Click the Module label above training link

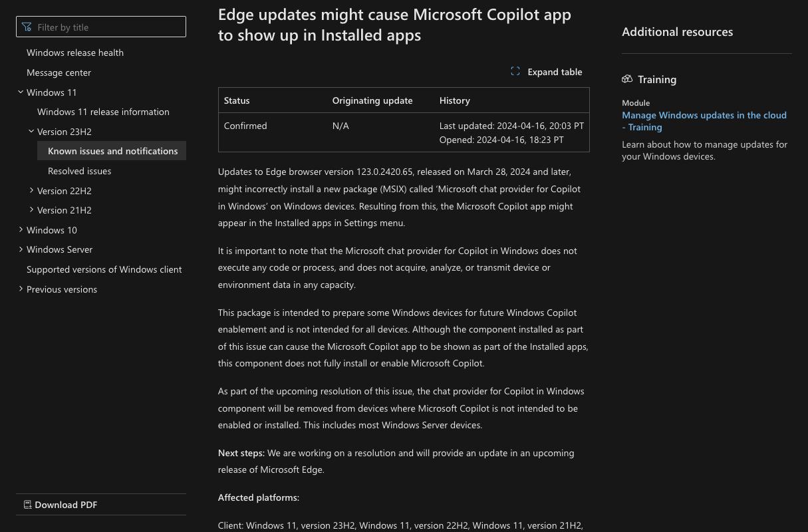[636, 103]
